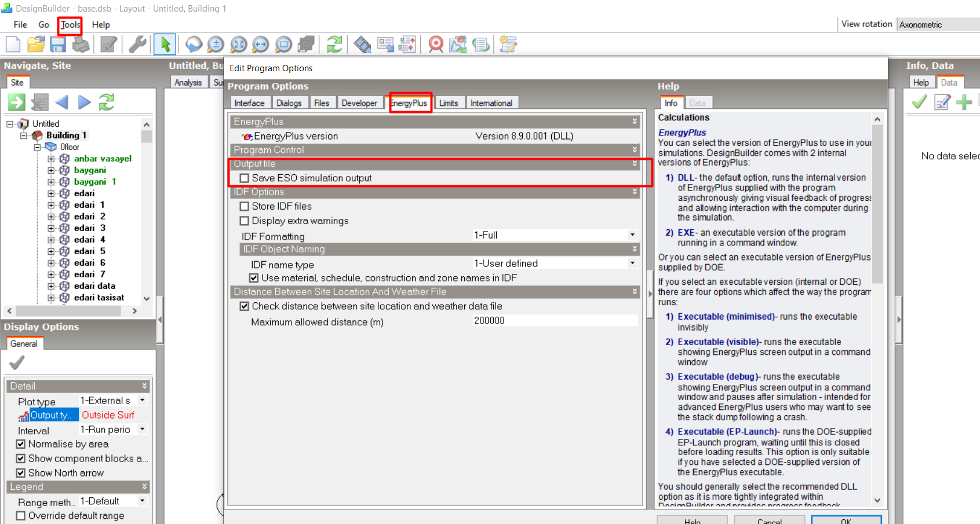Uncheck Check distance between site location option
The height and width of the screenshot is (524, 980).
click(245, 306)
